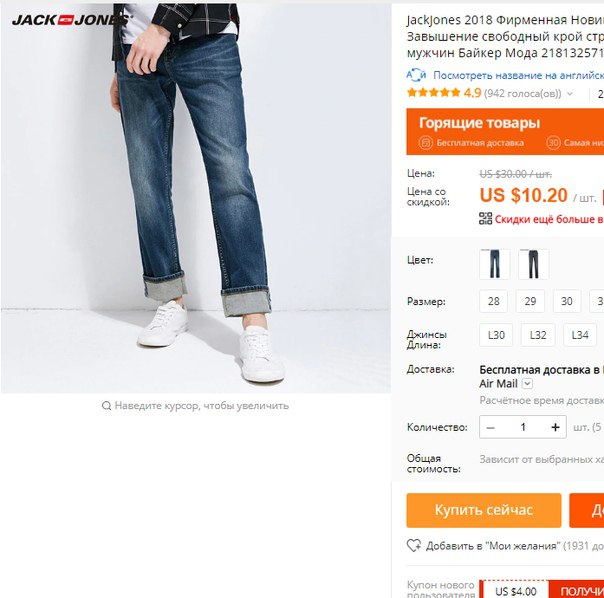Click the Jack & Jones logo on the photo
The image size is (604, 598).
pos(72,20)
